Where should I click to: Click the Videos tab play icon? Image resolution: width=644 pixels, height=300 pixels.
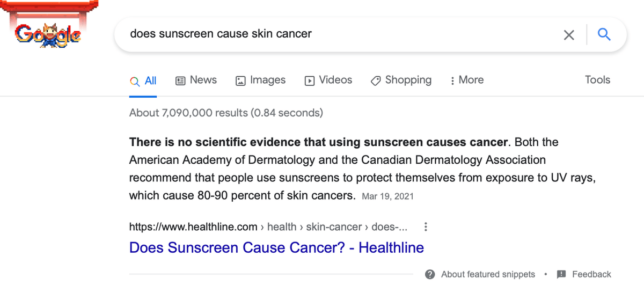point(310,81)
